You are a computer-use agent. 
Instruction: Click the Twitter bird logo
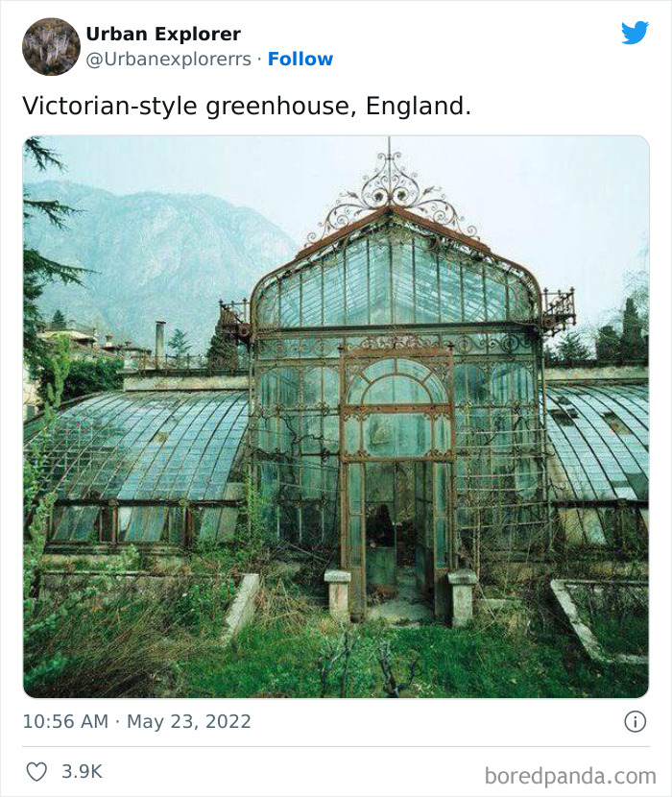[x=635, y=33]
